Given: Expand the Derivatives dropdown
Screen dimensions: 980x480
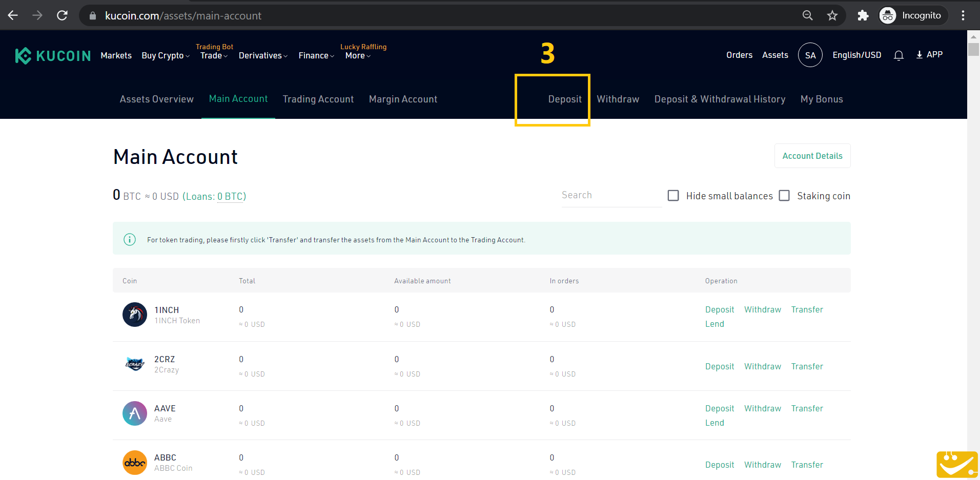Looking at the screenshot, I should (x=263, y=55).
